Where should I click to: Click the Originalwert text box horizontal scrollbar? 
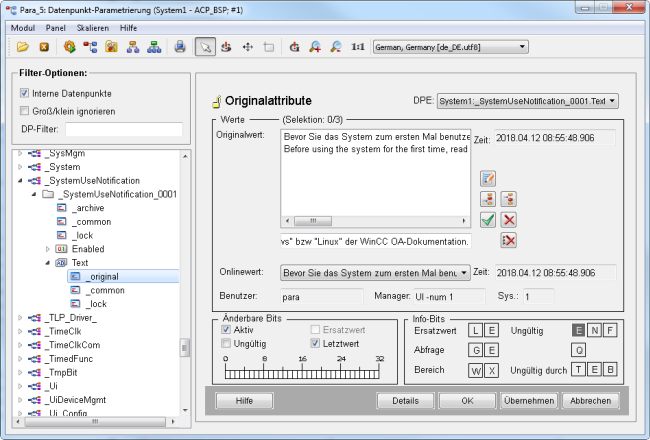pyautogui.click(x=375, y=221)
